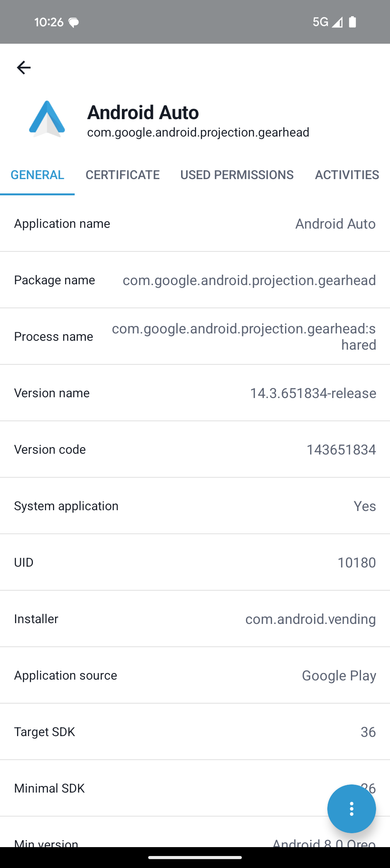Viewport: 390px width, 868px height.
Task: Tap the back arrow icon
Action: 24,68
